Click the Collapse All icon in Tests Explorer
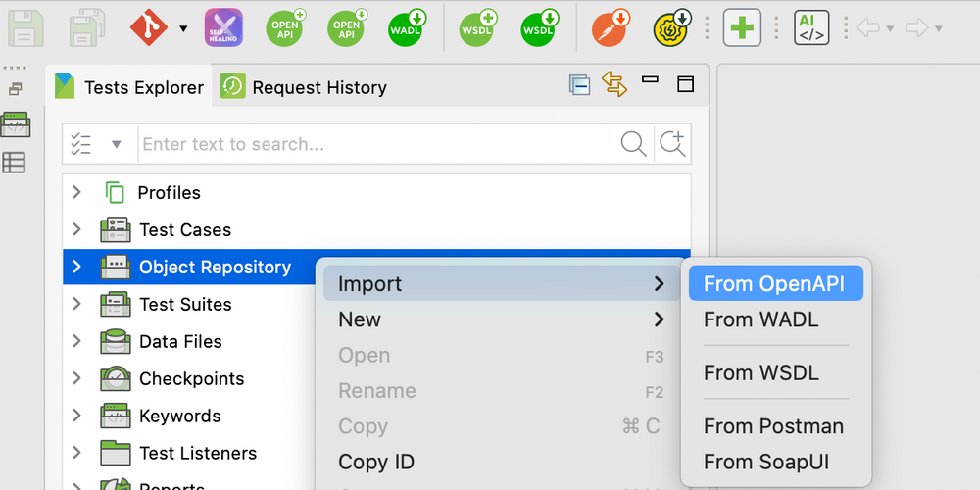 coord(579,85)
